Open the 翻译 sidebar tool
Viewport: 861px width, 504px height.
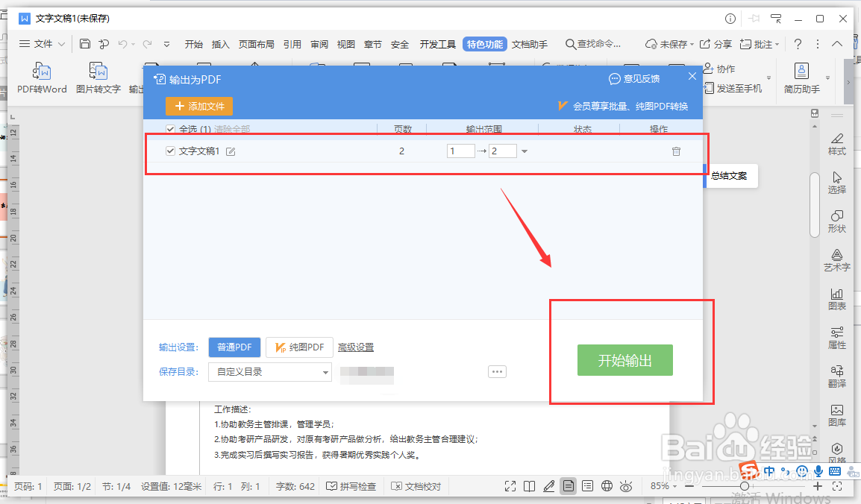pos(837,377)
